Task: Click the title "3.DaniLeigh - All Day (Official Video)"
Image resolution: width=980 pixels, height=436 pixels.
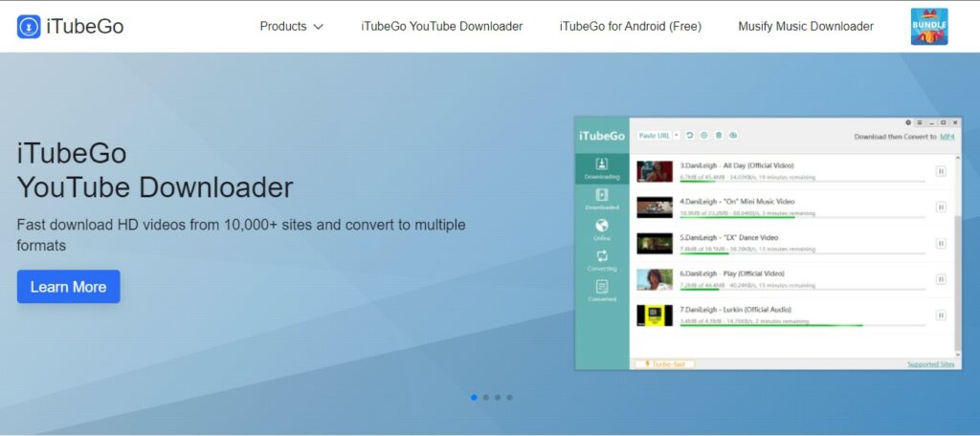Action: click(737, 165)
